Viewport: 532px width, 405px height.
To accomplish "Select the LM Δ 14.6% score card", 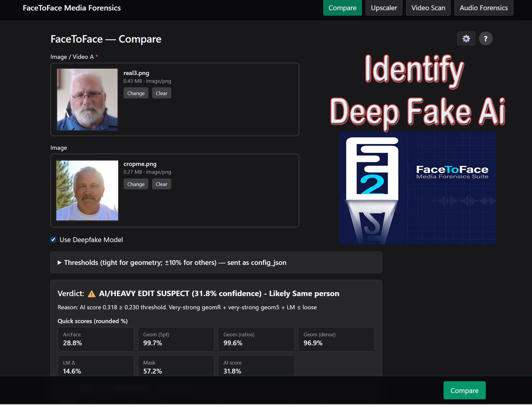I will click(96, 366).
